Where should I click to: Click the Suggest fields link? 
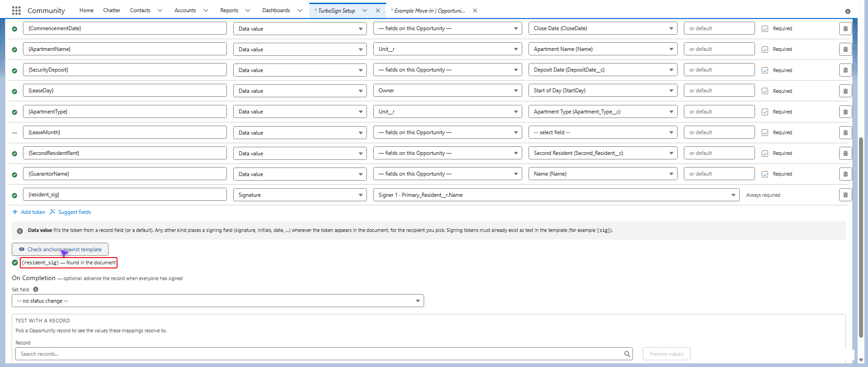(70, 212)
